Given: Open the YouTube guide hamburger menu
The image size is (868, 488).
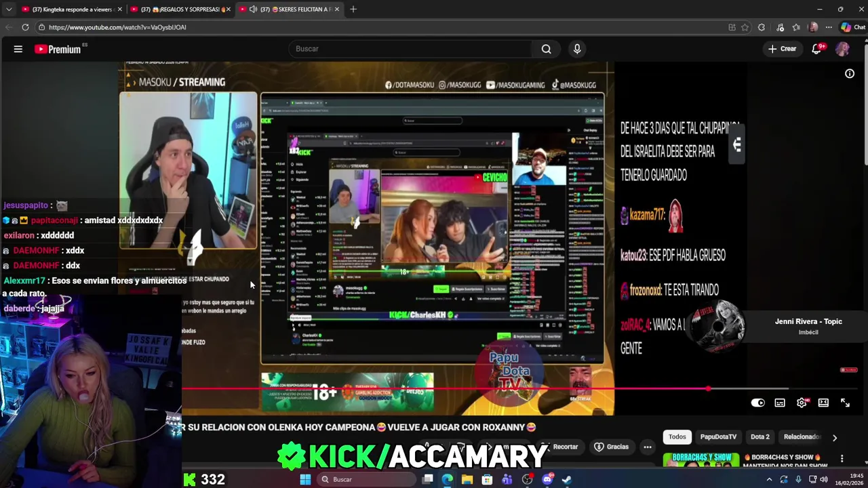Looking at the screenshot, I should click(x=18, y=49).
